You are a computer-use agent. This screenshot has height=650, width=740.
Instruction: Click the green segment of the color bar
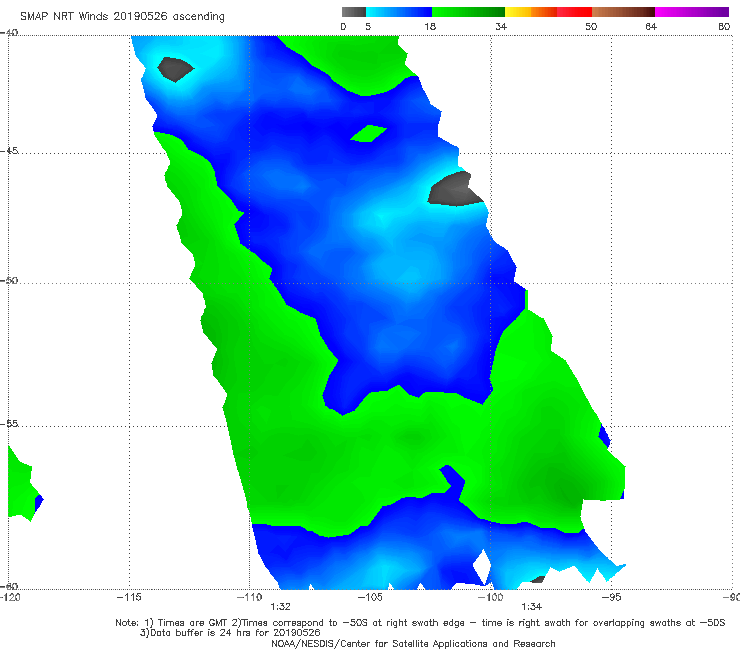(468, 12)
